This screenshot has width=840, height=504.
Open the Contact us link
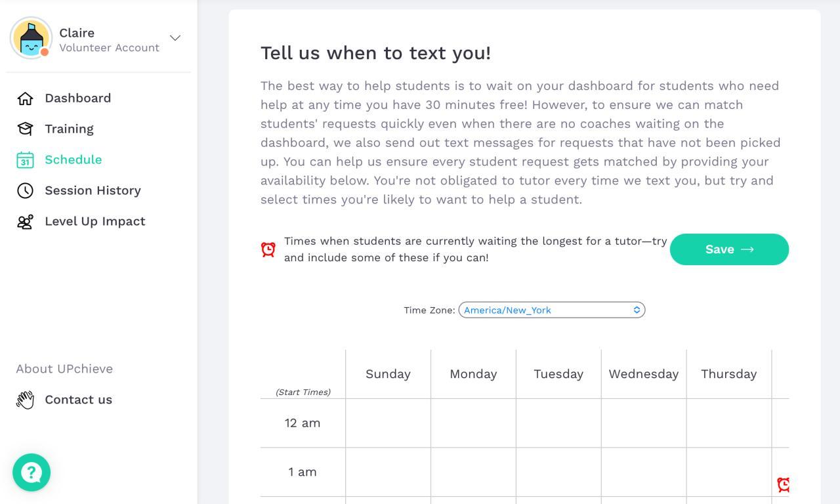point(78,400)
